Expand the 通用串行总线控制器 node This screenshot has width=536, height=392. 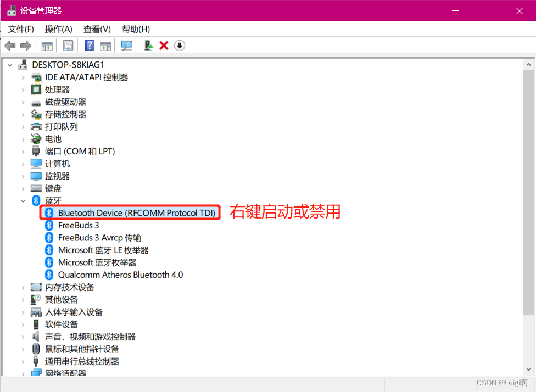pos(23,362)
